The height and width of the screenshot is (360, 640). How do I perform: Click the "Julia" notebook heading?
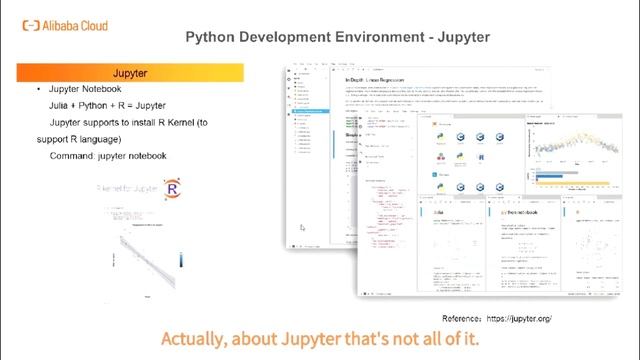point(438,212)
